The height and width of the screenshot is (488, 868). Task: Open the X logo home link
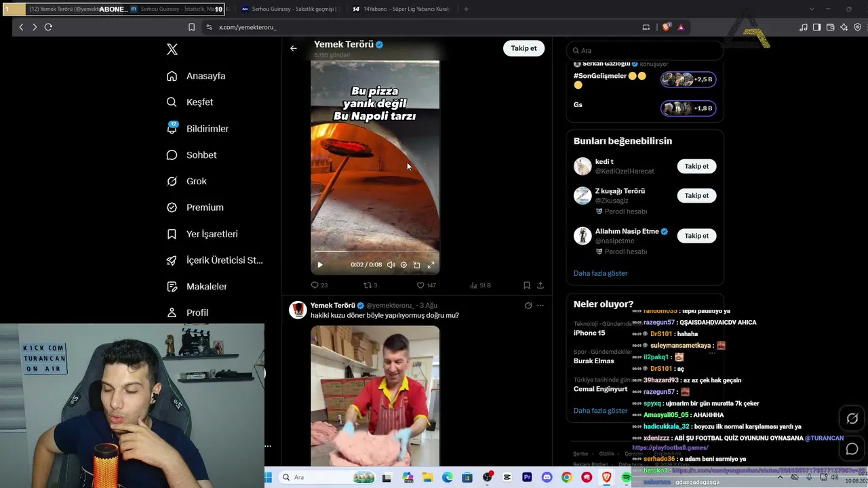point(172,49)
